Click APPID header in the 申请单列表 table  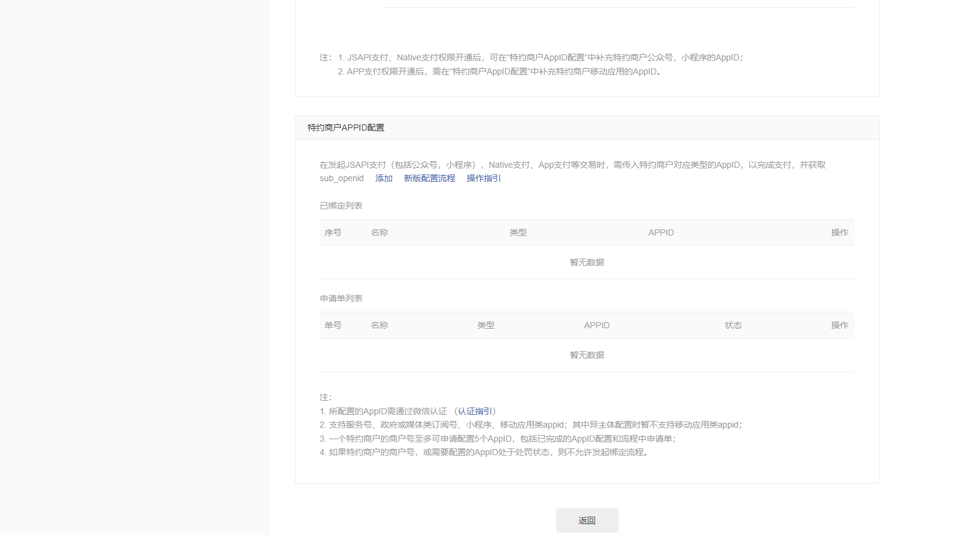click(x=597, y=325)
